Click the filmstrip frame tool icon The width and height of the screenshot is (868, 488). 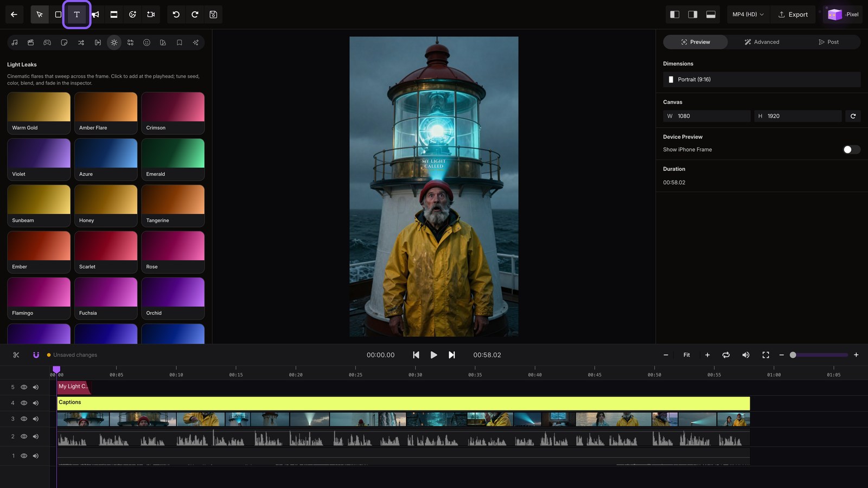pos(114,15)
